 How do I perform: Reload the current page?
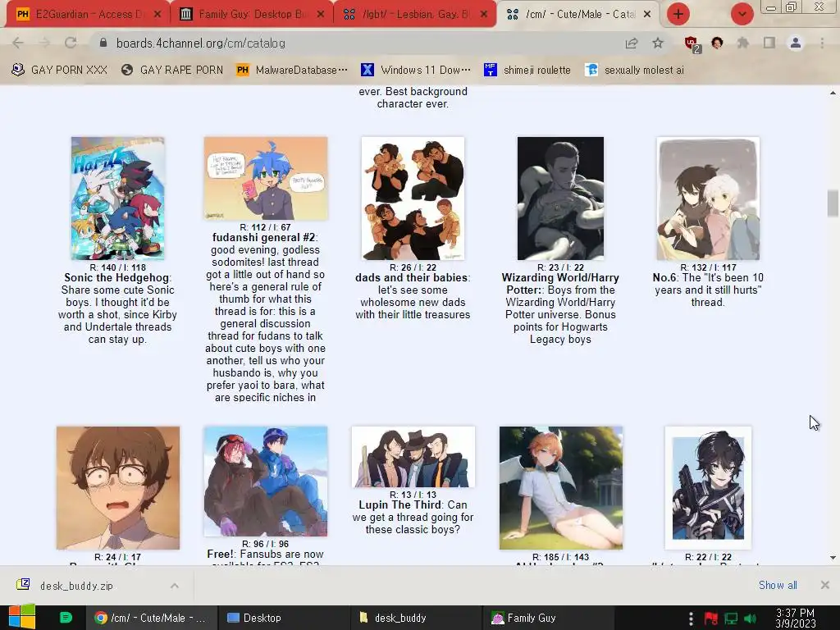71,43
